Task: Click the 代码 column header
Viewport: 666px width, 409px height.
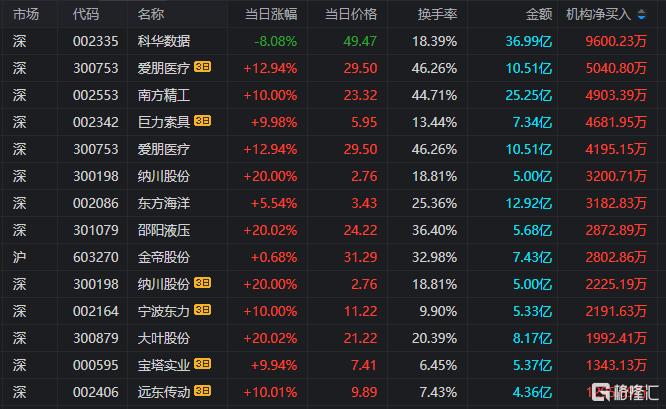Action: point(85,14)
